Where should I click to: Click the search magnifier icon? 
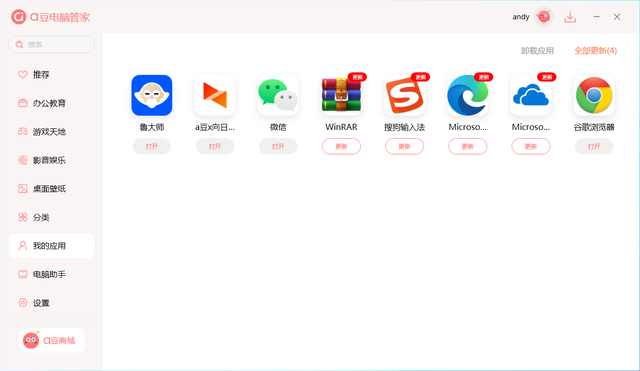19,44
